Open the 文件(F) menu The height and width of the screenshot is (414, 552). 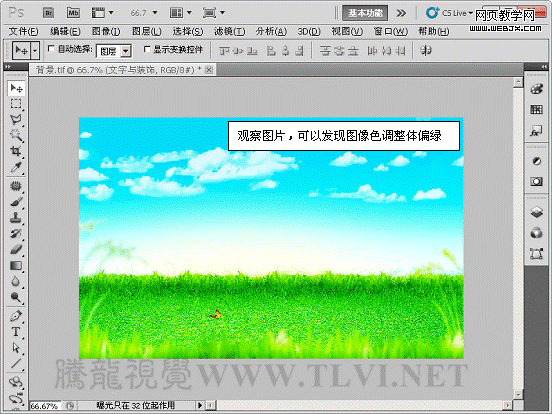pyautogui.click(x=23, y=32)
